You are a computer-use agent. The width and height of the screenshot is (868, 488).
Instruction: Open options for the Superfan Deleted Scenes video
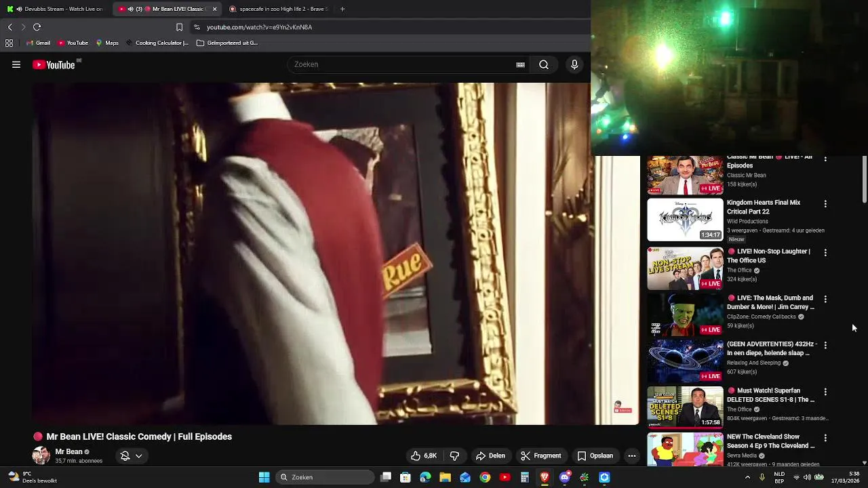coord(825,392)
